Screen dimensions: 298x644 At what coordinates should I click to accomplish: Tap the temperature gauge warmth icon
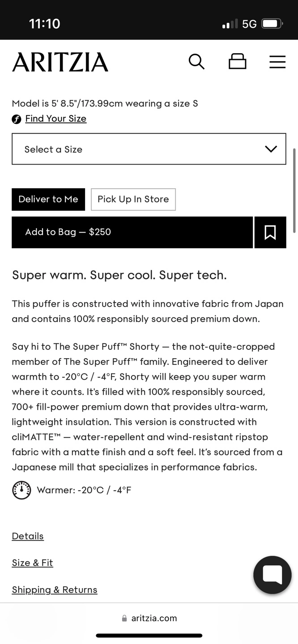21,490
